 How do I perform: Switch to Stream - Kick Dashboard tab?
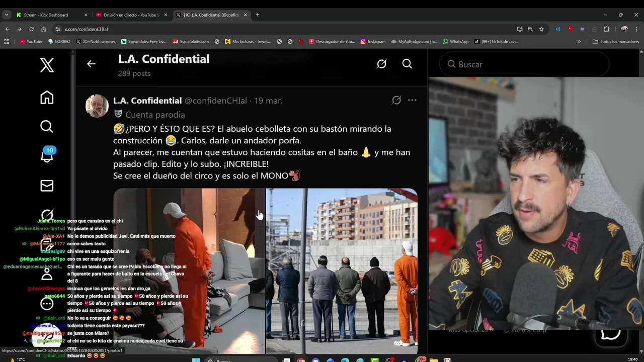52,15
